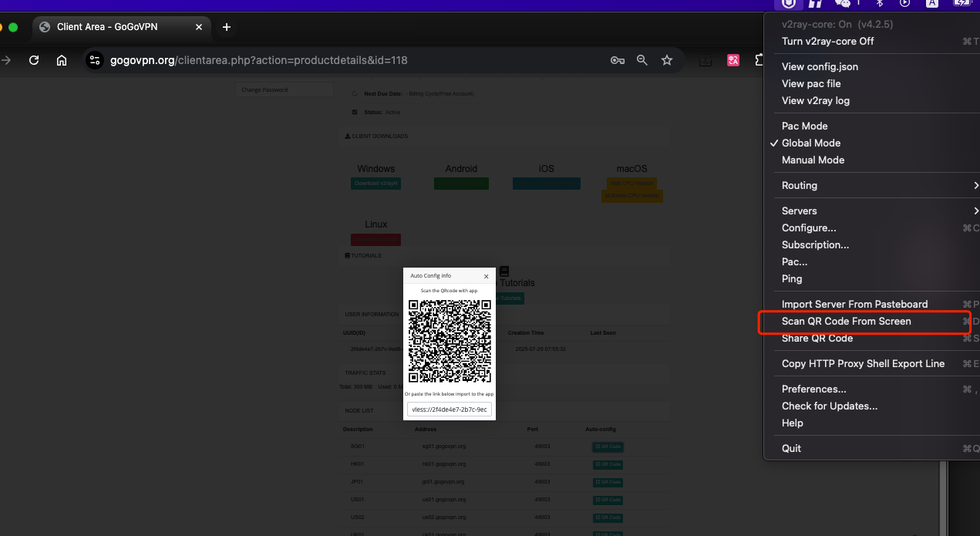980x536 pixels.
Task: Open V2rayU Preferences...
Action: point(814,389)
